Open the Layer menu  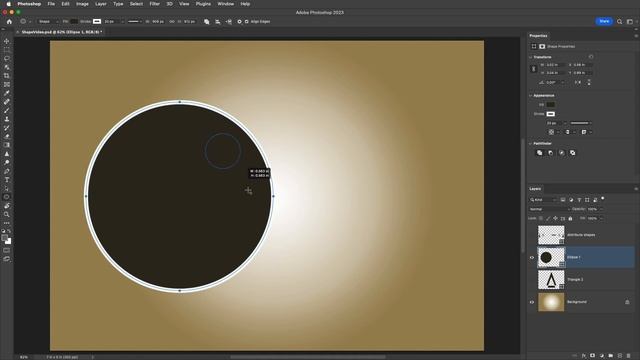point(100,4)
